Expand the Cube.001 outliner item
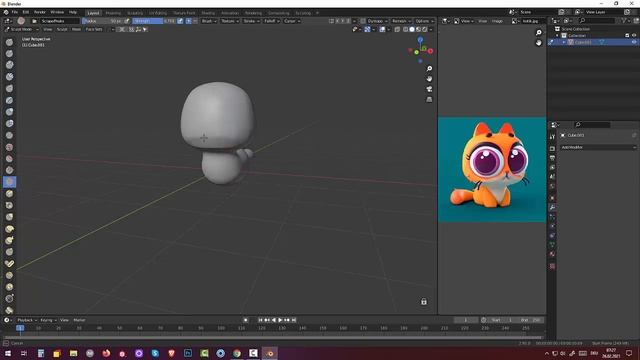The height and width of the screenshot is (360, 640). (564, 42)
